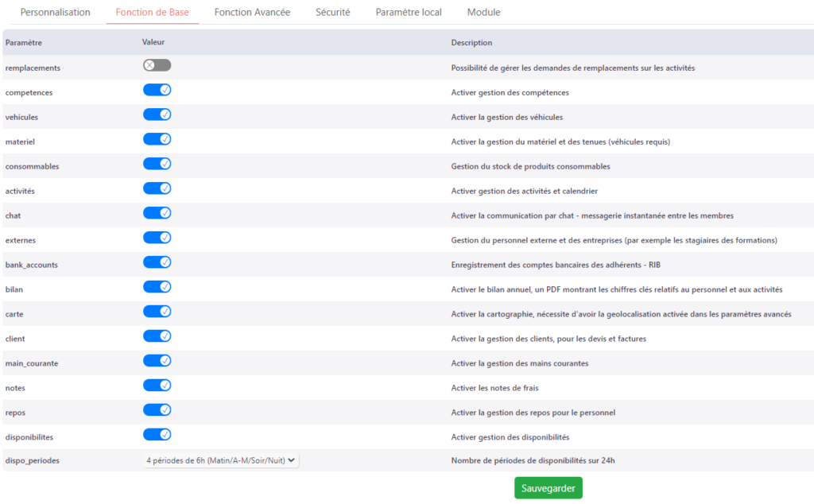814x504 pixels.
Task: Click the Paramètre column header
Action: 24,43
